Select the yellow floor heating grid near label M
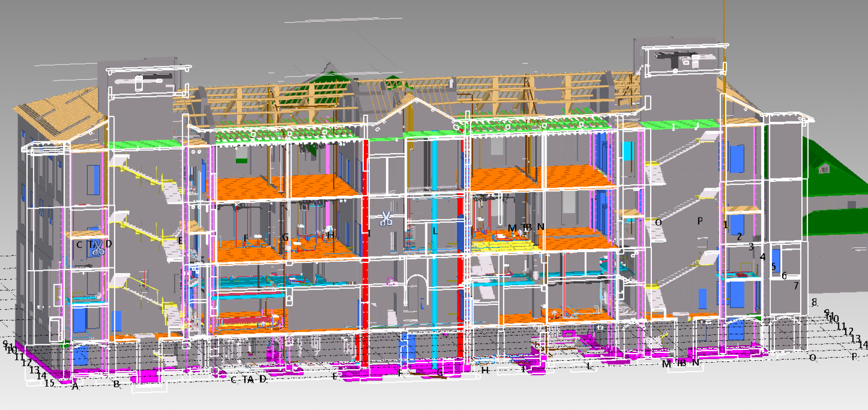The width and height of the screenshot is (868, 410). click(x=504, y=245)
